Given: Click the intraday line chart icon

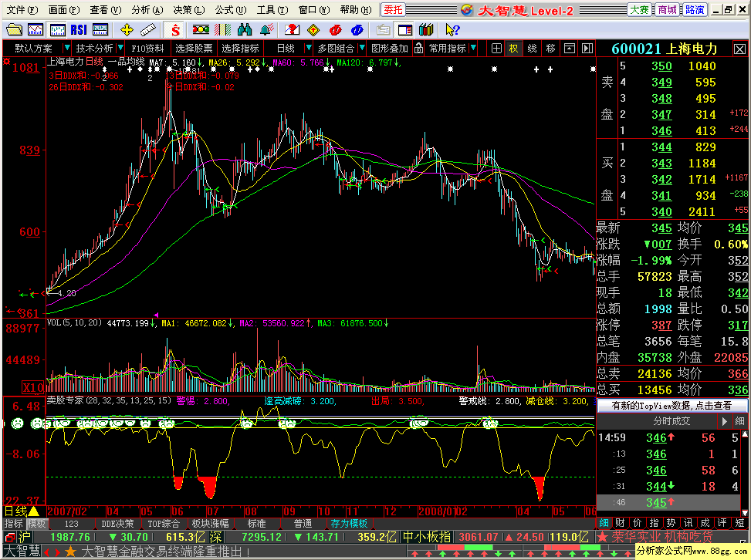Looking at the screenshot, I should [x=36, y=29].
